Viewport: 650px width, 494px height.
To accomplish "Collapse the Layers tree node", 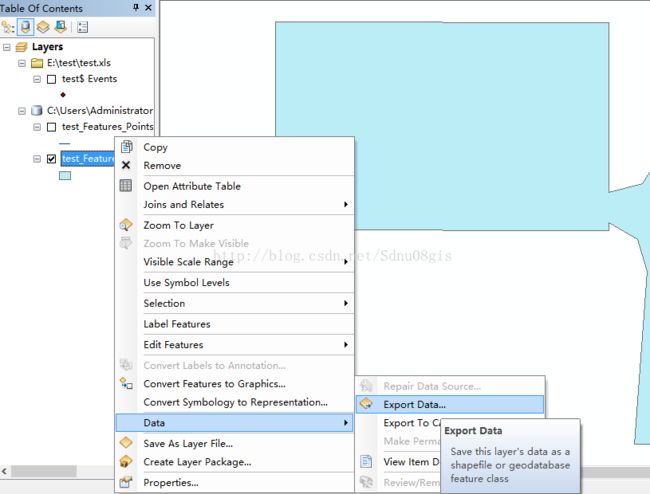I will pos(7,47).
